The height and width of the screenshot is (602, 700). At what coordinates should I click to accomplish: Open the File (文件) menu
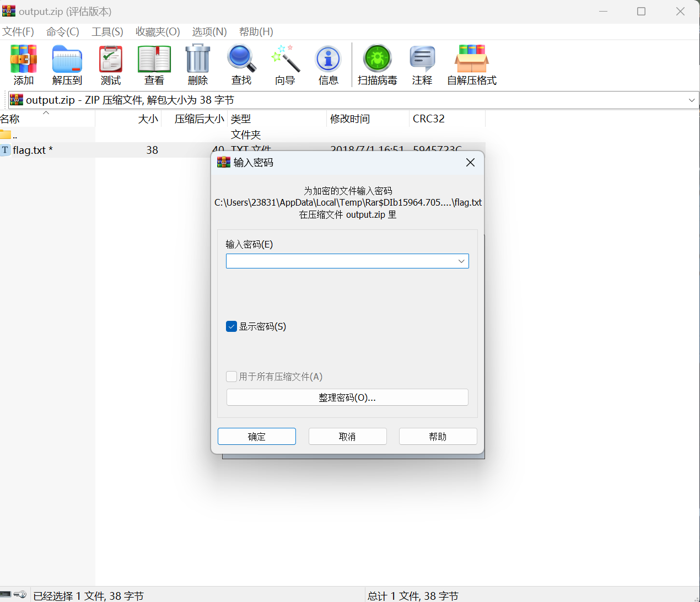18,32
